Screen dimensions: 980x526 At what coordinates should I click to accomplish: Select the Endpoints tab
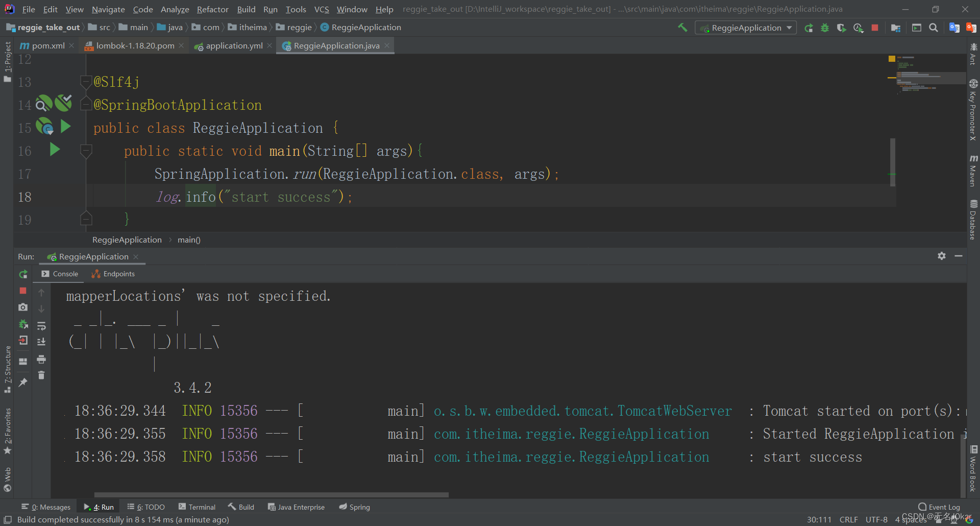113,274
